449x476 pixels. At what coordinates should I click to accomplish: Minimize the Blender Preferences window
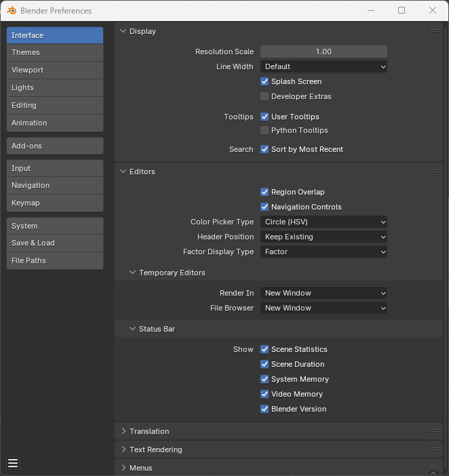click(371, 10)
